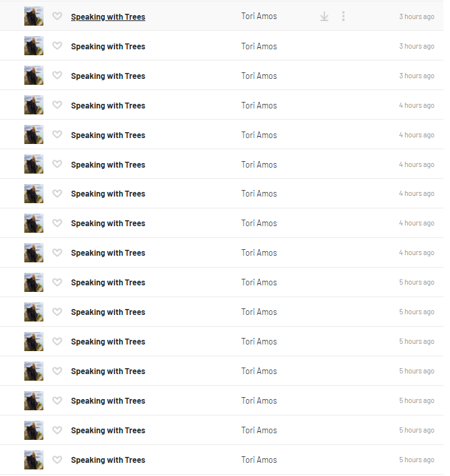Open the underlined Speaking with Trees link
This screenshot has height=476, width=450.
[x=108, y=16]
